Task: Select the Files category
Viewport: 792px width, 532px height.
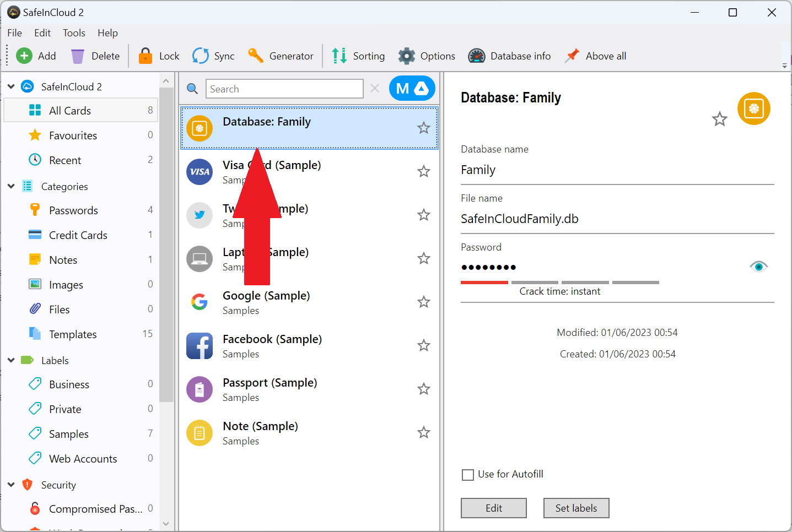Action: click(x=81, y=310)
